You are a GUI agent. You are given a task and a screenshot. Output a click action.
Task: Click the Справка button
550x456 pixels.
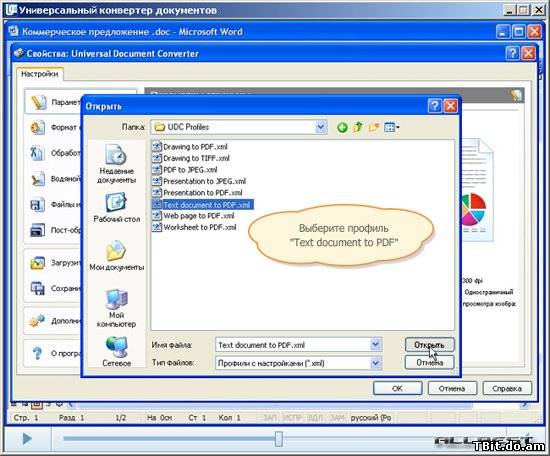(x=507, y=388)
